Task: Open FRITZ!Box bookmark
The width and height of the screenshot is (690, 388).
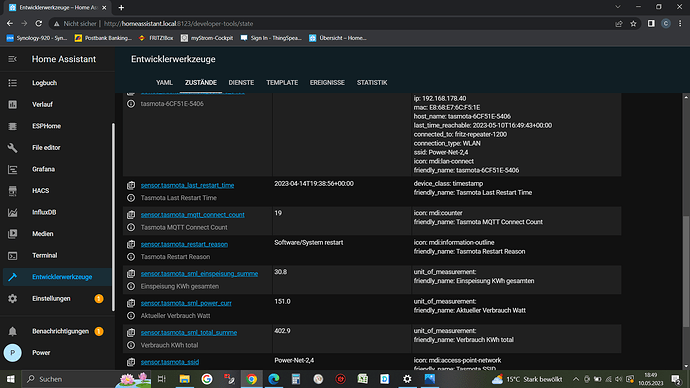Action: pyautogui.click(x=156, y=38)
